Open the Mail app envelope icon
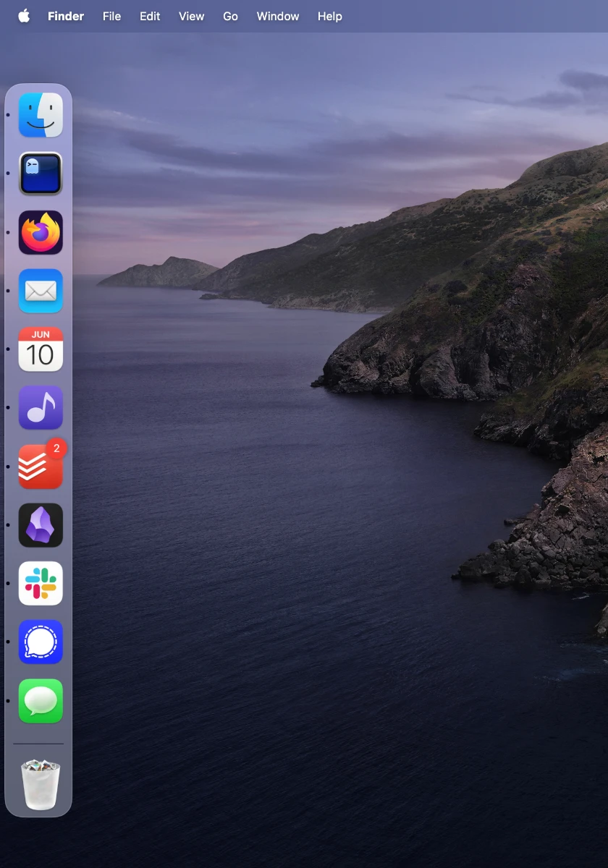Screen dimensions: 608x868 [41, 291]
